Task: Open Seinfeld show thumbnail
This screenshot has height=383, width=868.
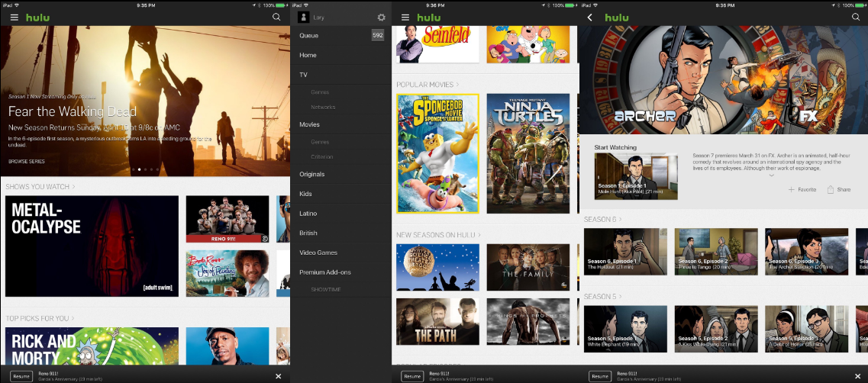Action: tap(438, 44)
